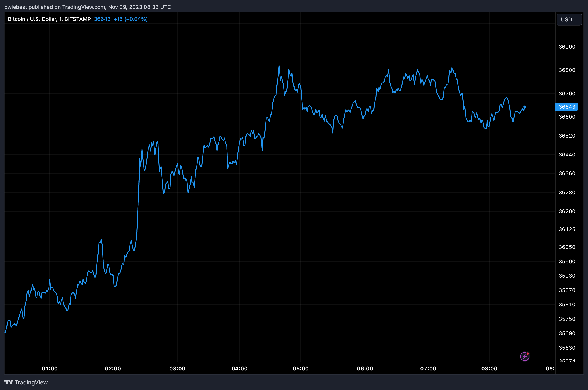This screenshot has height=390, width=588.
Task: Click the header price value 36643
Action: tap(102, 19)
